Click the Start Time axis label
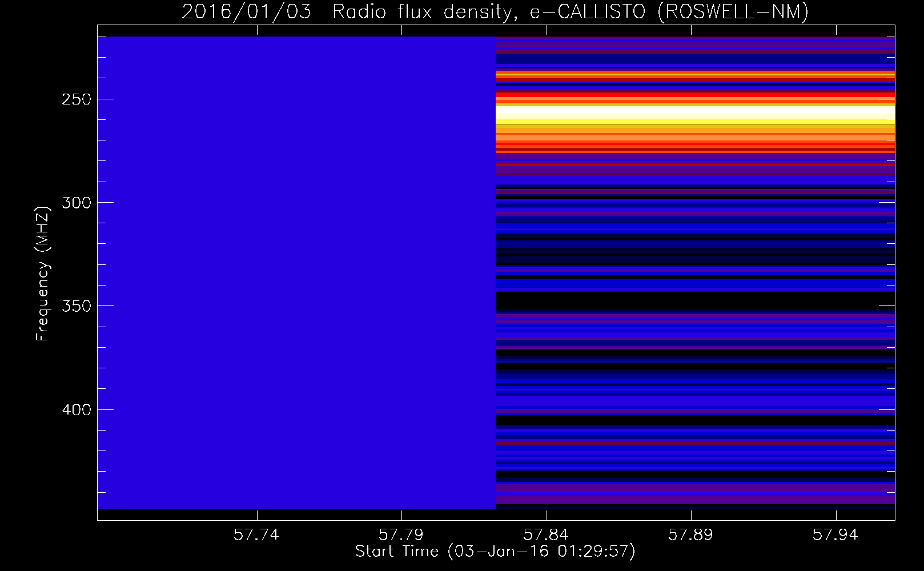This screenshot has width=924, height=571. [495, 551]
